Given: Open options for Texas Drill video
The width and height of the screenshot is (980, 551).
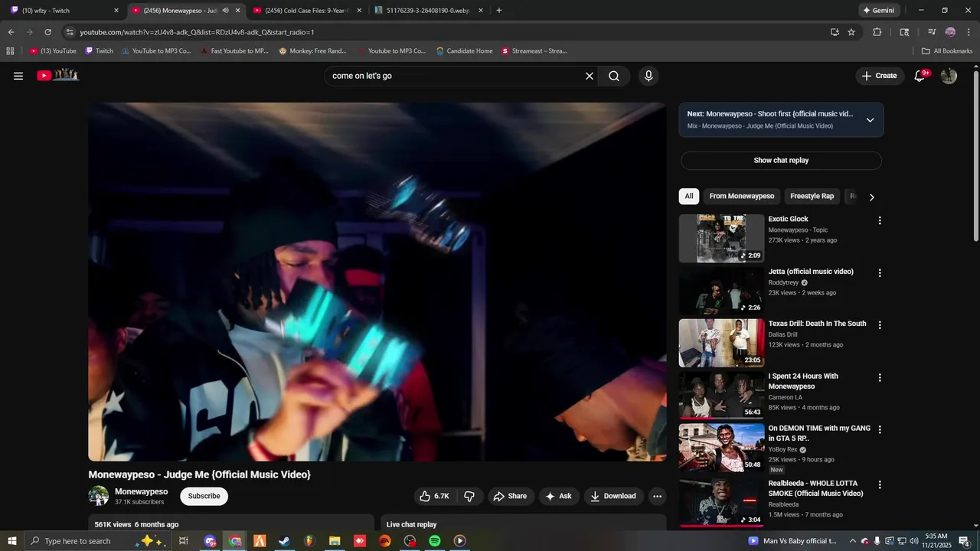Looking at the screenshot, I should (x=879, y=324).
